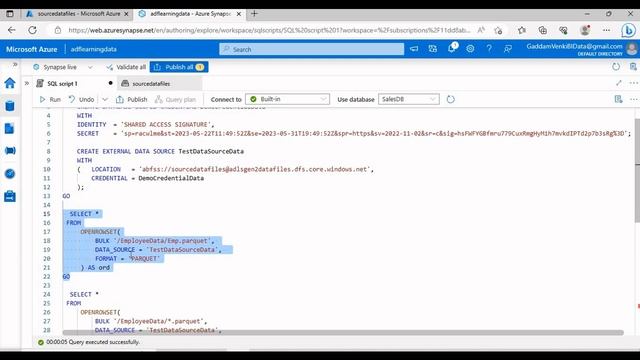Click the line 18 BULK Emp.parquet text
Image resolution: width=640 pixels, height=360 pixels.
155,241
